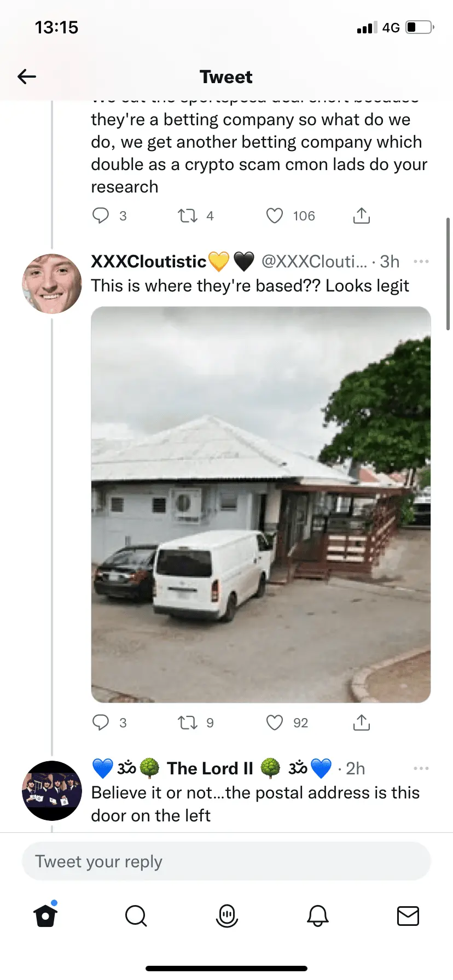Retweet the betting company tweet
Screen dimensions: 453x980
[188, 215]
